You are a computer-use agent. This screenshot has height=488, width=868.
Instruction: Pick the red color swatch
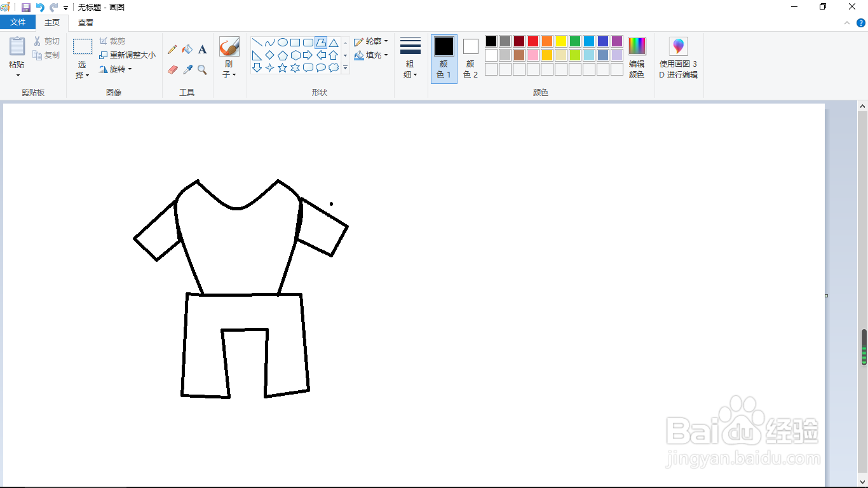coord(533,41)
